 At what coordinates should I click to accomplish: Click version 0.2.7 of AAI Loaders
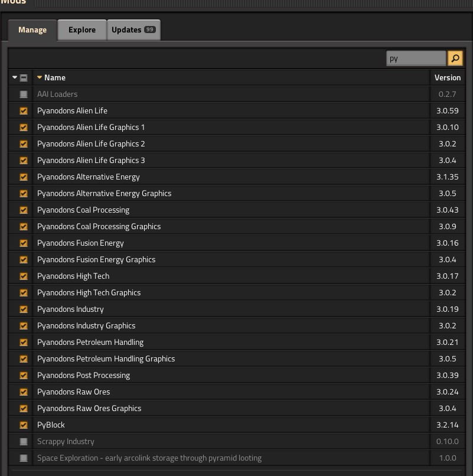[448, 94]
